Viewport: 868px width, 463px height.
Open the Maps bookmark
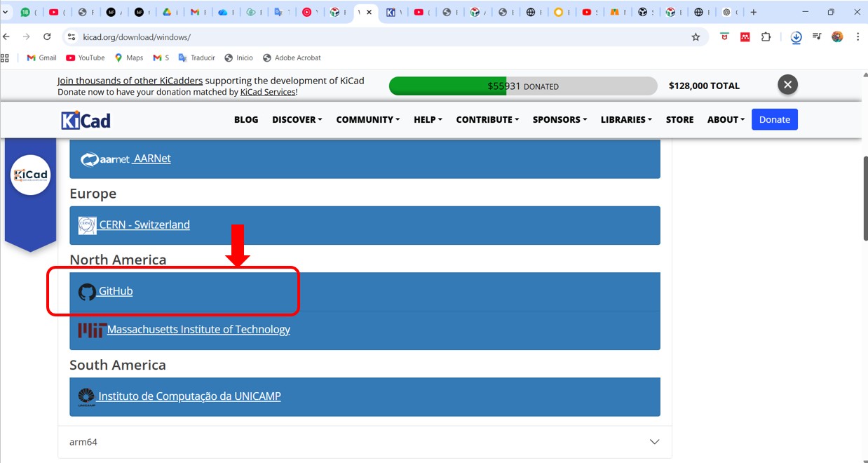(x=128, y=58)
